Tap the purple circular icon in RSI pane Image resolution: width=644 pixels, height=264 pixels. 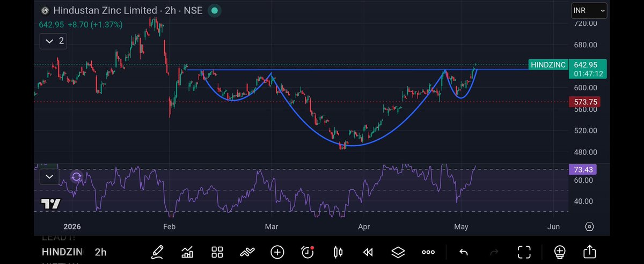pyautogui.click(x=76, y=176)
